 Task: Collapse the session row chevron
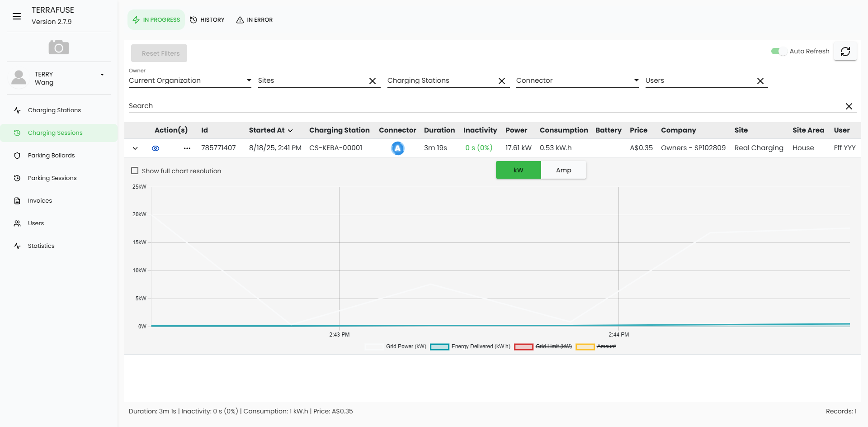(x=135, y=148)
